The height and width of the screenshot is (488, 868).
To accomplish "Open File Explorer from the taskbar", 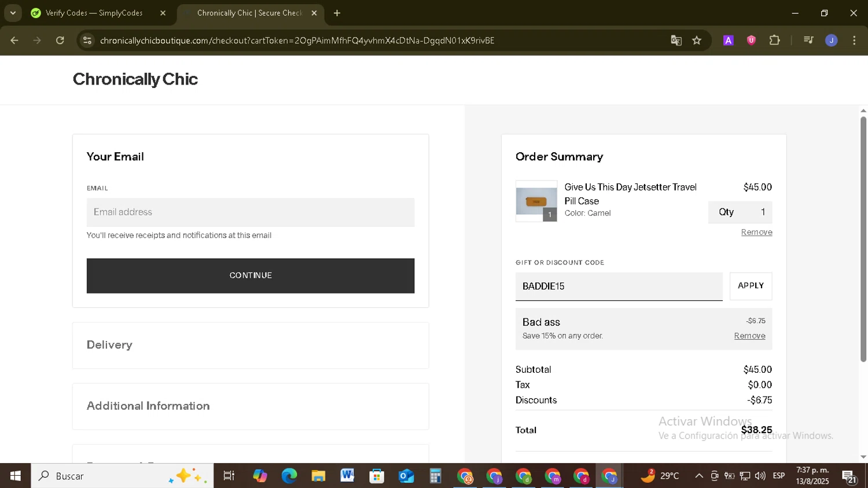I will [x=318, y=476].
